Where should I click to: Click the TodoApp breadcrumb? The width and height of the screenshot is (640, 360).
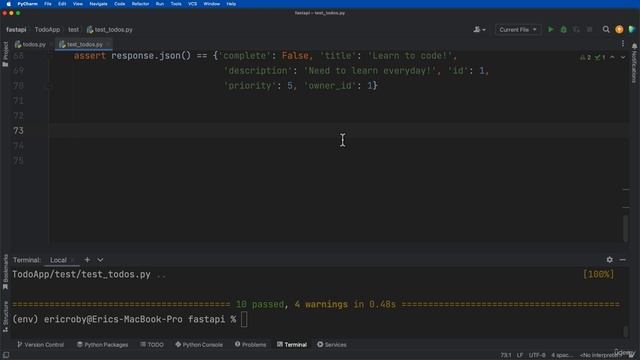47,29
